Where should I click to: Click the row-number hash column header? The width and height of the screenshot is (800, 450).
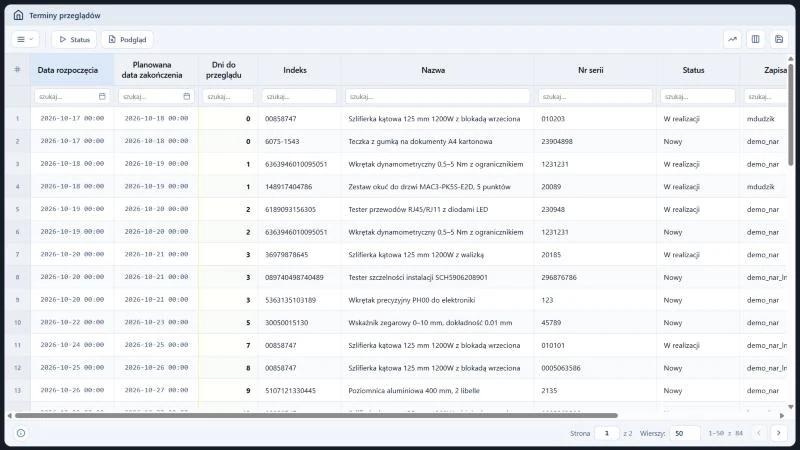17,69
